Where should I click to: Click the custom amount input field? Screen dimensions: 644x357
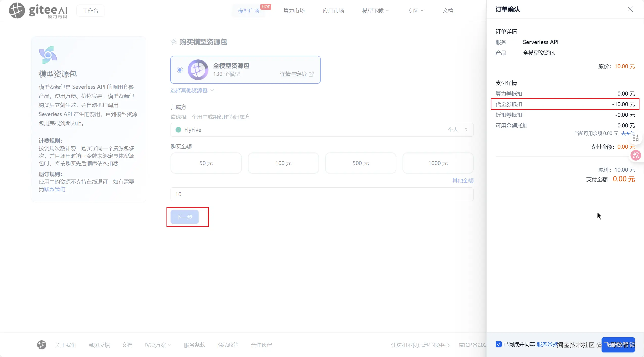click(322, 194)
